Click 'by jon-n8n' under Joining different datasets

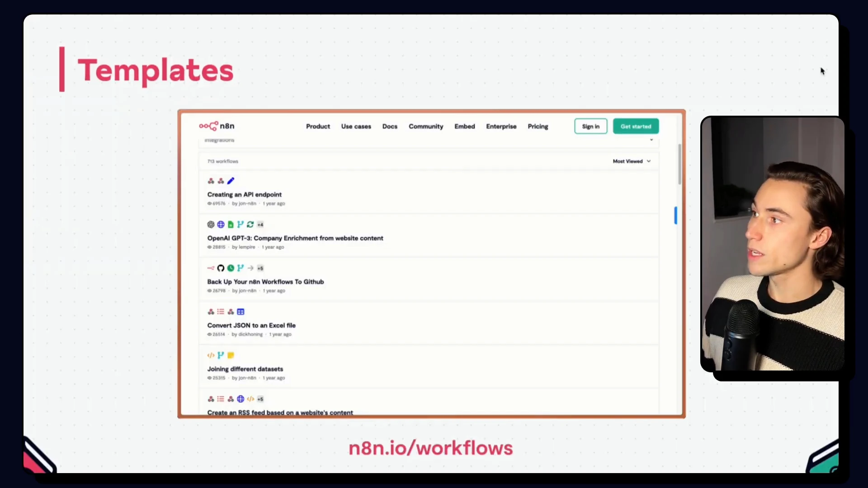click(244, 378)
